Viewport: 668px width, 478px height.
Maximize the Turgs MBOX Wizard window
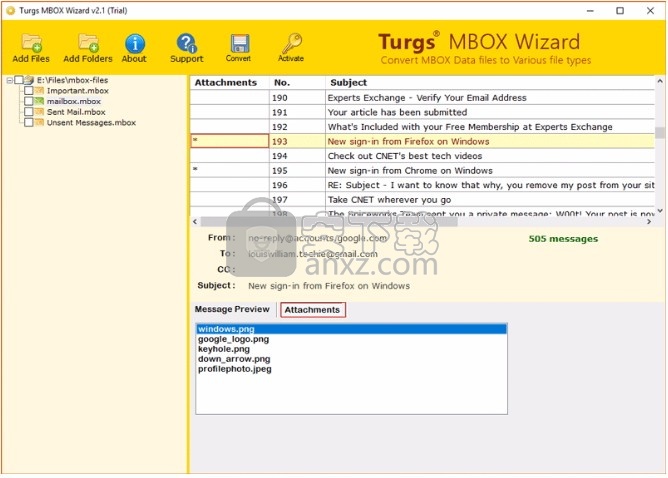[620, 11]
